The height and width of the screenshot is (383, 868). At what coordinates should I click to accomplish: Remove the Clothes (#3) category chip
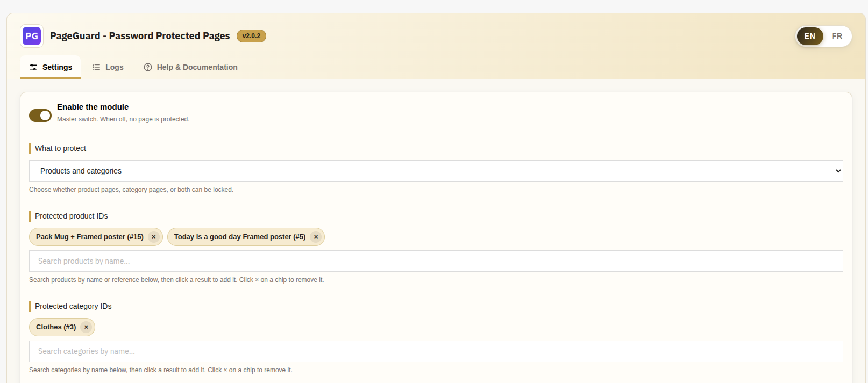[x=86, y=327]
